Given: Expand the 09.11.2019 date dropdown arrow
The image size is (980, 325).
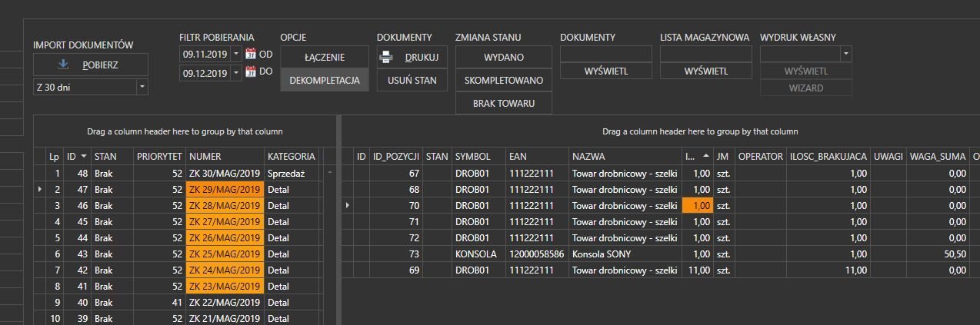Looking at the screenshot, I should pos(235,55).
